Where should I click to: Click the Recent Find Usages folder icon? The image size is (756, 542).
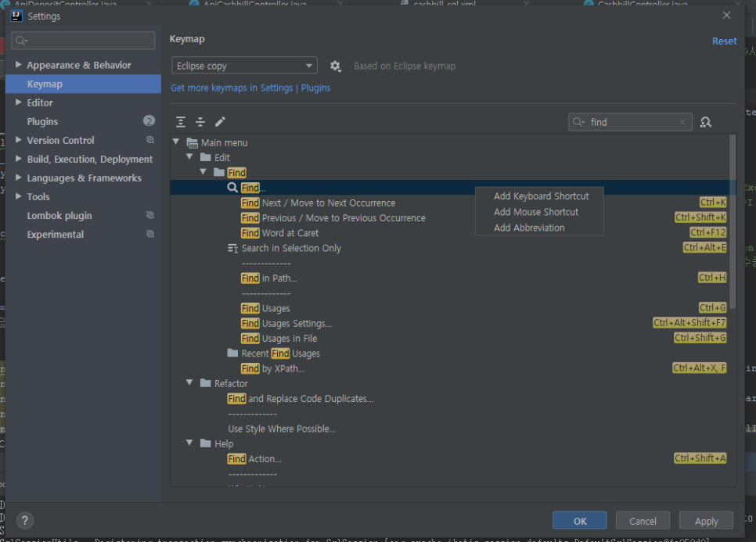232,354
